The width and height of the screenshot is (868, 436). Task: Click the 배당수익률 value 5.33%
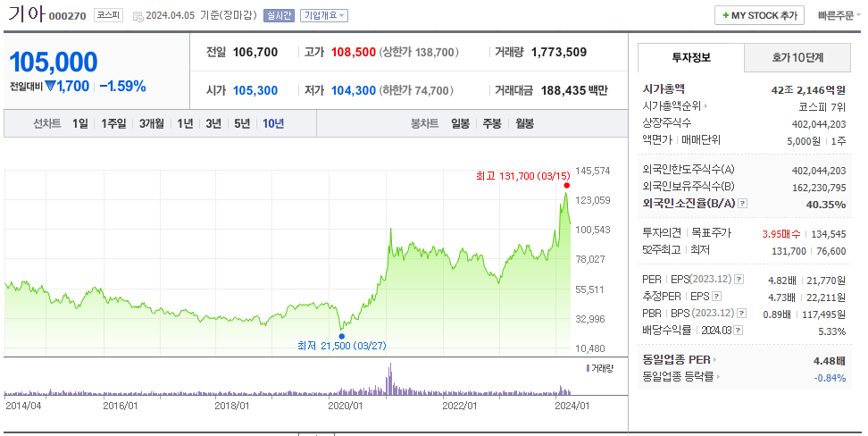832,331
